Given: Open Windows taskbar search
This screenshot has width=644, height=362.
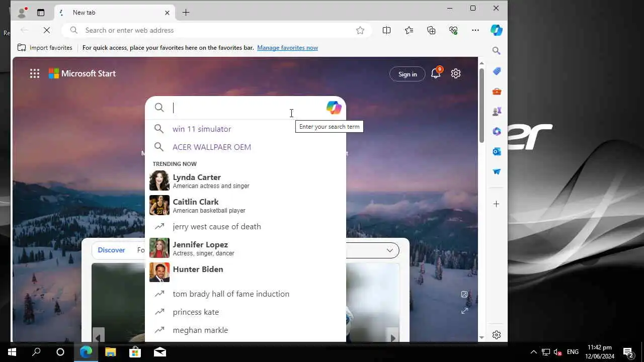Looking at the screenshot, I should click(x=36, y=352).
